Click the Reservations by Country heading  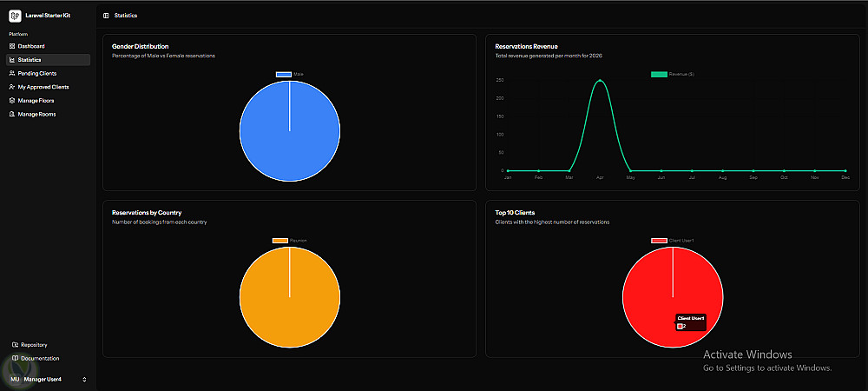click(x=147, y=213)
